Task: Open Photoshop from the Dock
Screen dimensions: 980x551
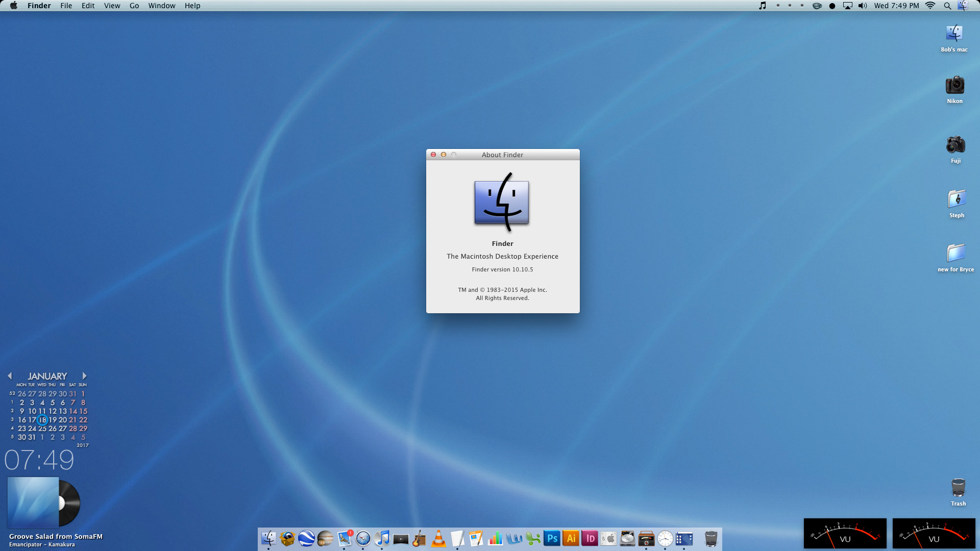Action: [552, 539]
